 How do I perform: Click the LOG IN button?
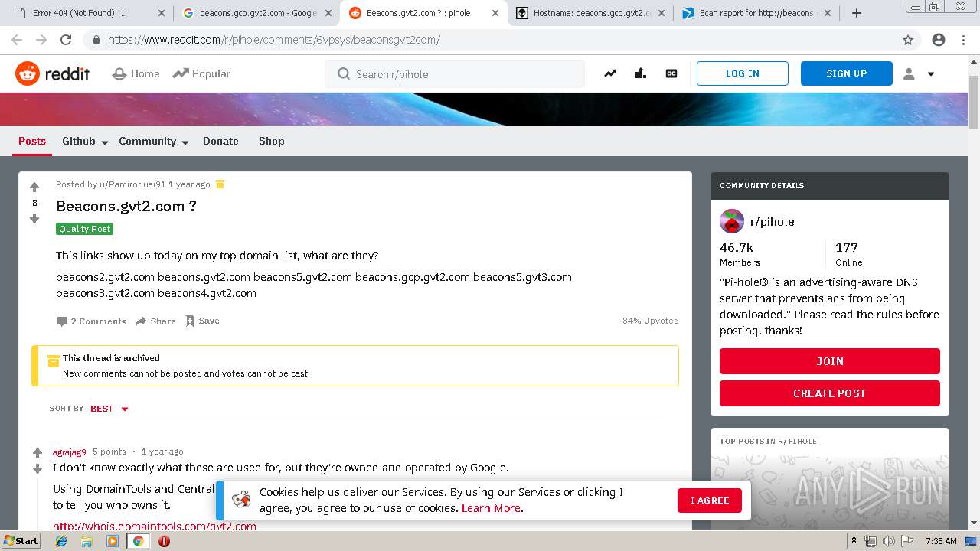(x=742, y=73)
